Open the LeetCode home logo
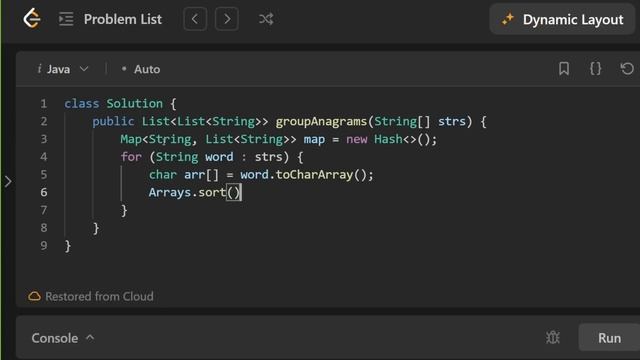 click(x=32, y=19)
